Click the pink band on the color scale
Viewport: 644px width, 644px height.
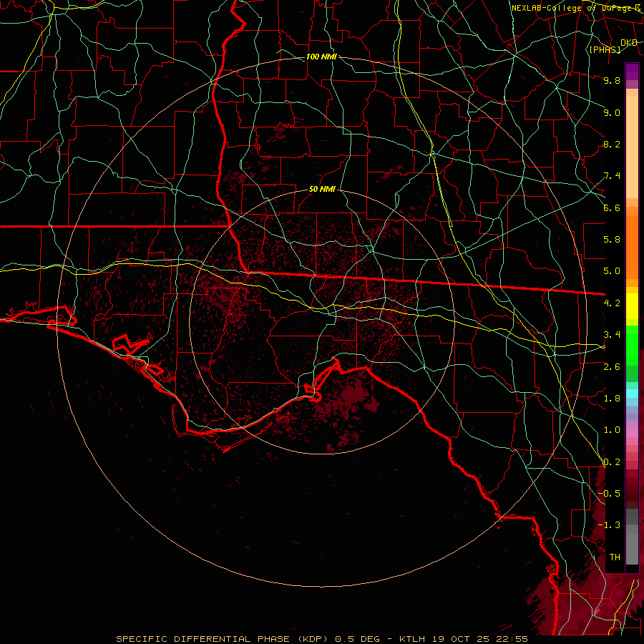pos(632,433)
